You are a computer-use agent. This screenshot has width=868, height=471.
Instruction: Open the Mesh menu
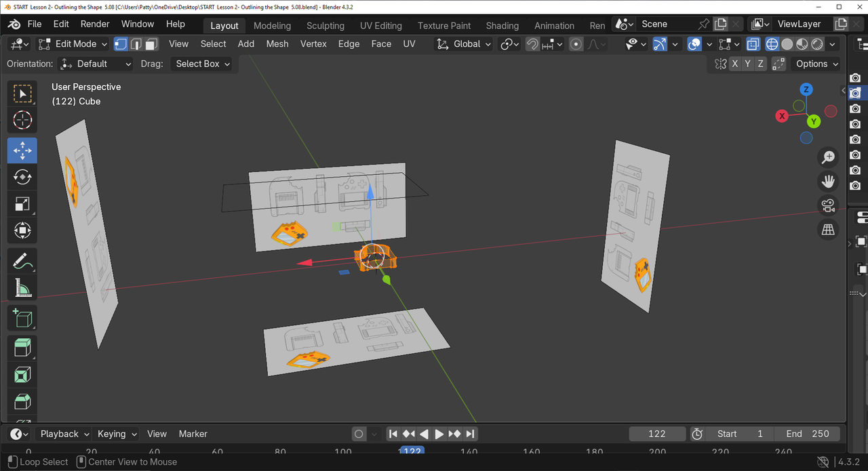(277, 44)
